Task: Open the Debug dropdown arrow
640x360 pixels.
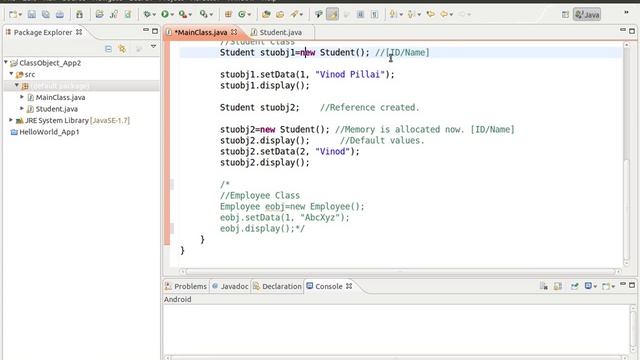Action: tap(154, 15)
